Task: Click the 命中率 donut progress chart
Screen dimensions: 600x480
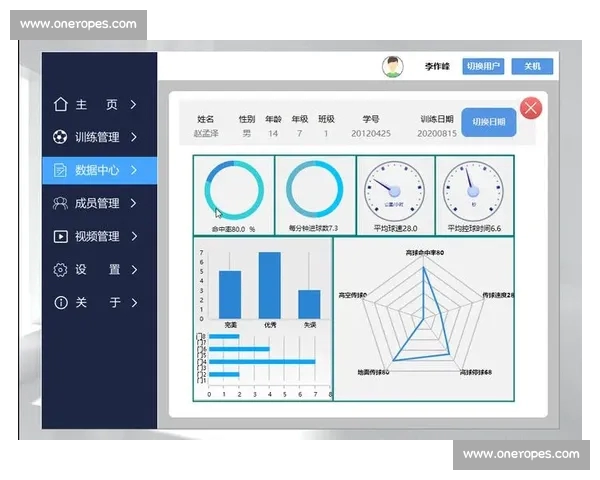Action: [x=233, y=189]
